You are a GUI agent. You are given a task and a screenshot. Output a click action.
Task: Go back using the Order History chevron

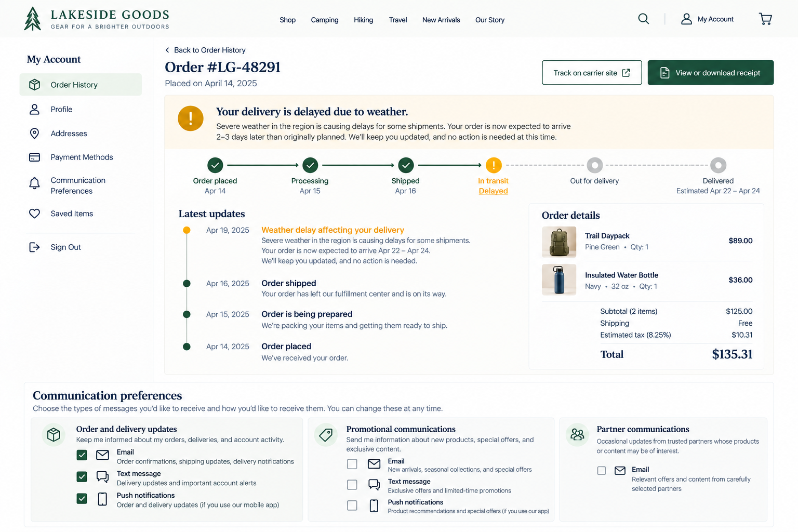[167, 50]
